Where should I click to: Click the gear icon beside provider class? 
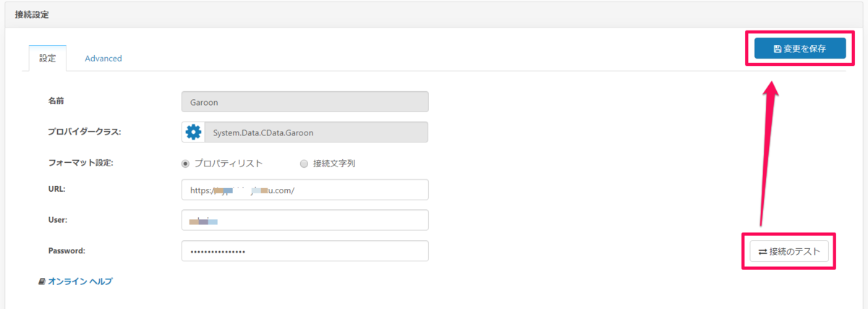point(193,132)
